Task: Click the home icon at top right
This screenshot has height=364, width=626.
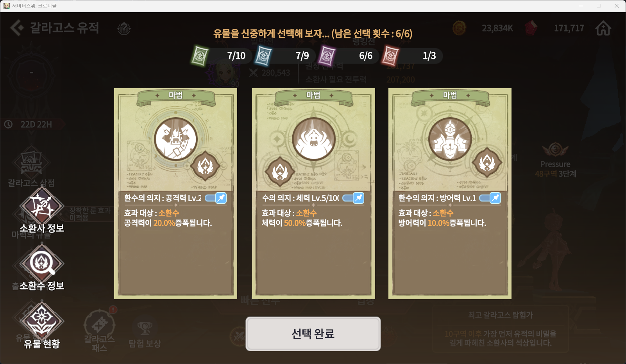Action: [603, 28]
